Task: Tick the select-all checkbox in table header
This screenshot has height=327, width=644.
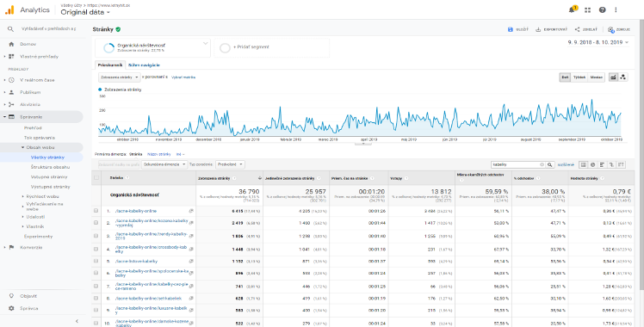Action: (x=96, y=177)
